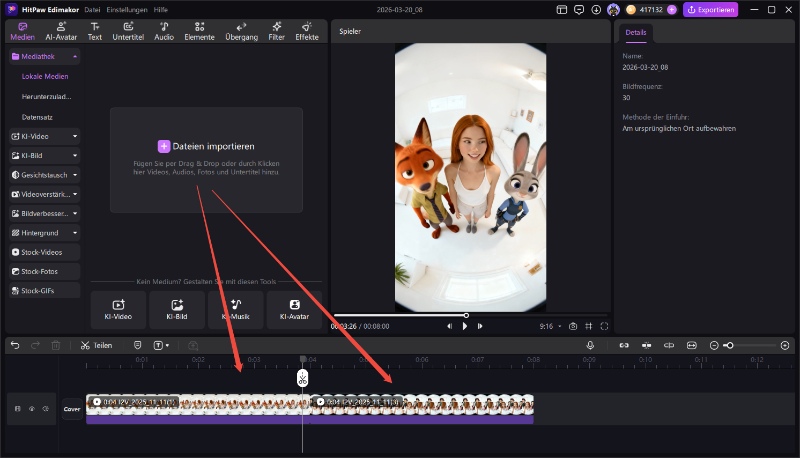Open the Hilfe menu
This screenshot has width=800, height=458.
click(161, 10)
